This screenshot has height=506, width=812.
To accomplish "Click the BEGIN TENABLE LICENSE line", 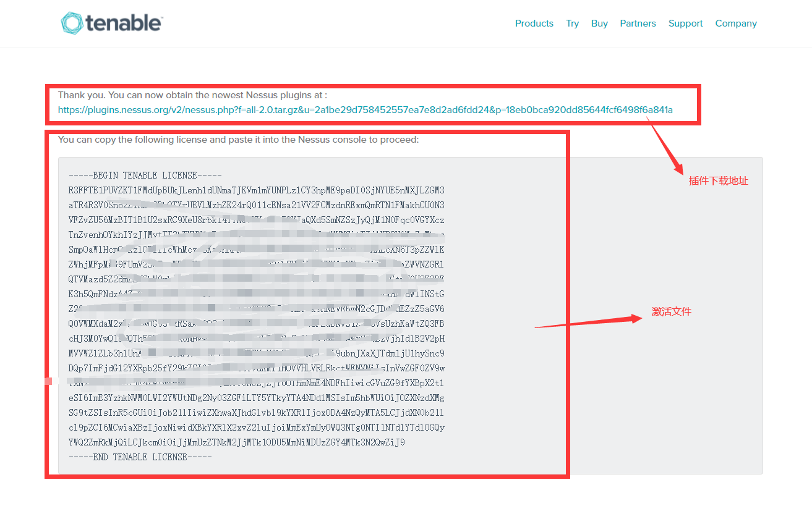I will pos(145,175).
